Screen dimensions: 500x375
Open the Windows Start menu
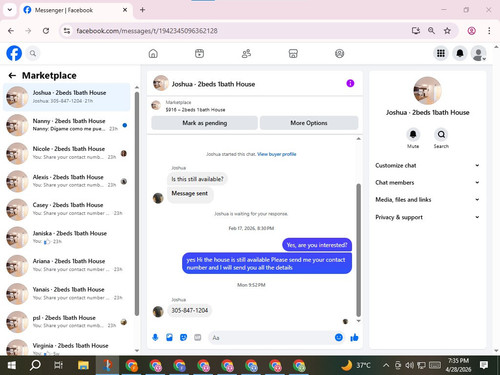click(12, 366)
